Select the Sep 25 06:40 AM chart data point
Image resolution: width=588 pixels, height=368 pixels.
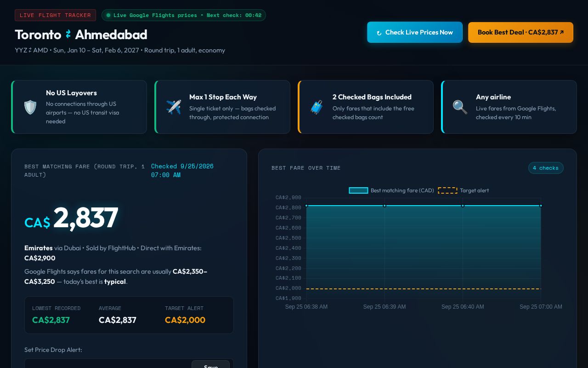463,206
